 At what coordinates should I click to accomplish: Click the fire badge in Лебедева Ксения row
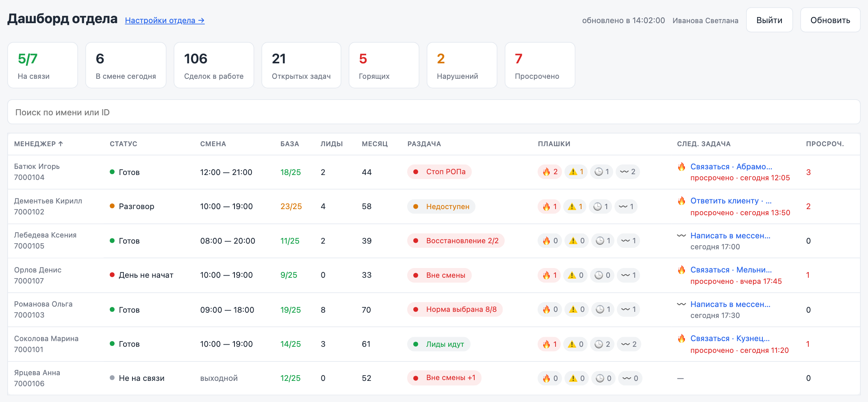(550, 241)
